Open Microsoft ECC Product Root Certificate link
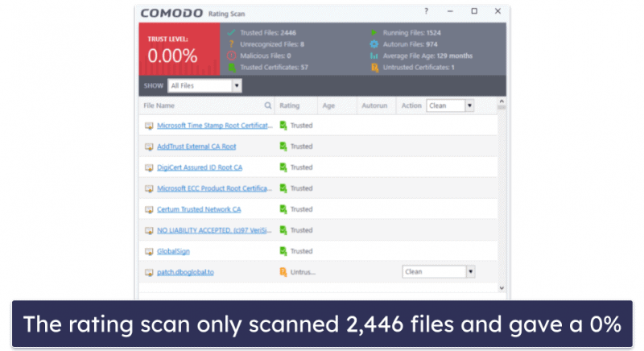The height and width of the screenshot is (351, 644). click(x=214, y=188)
